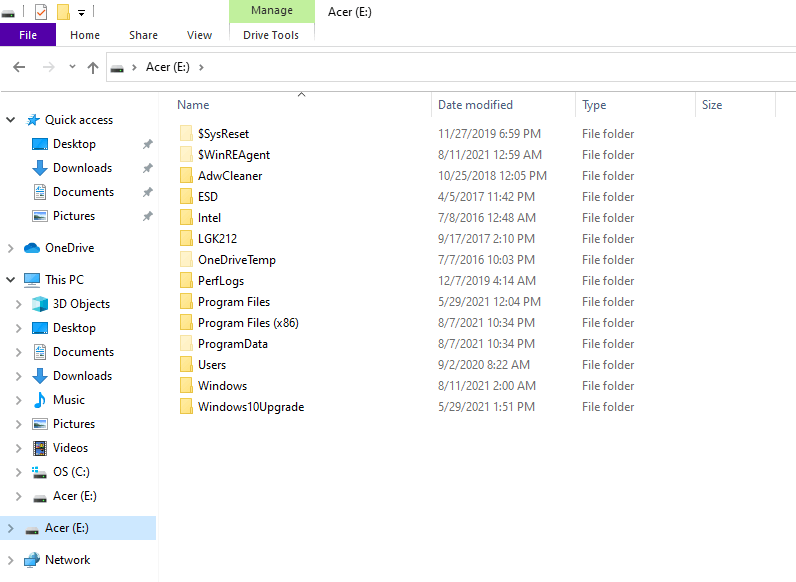Open pinned Documents under Quick access
Image resolution: width=796 pixels, height=582 pixels.
[83, 191]
